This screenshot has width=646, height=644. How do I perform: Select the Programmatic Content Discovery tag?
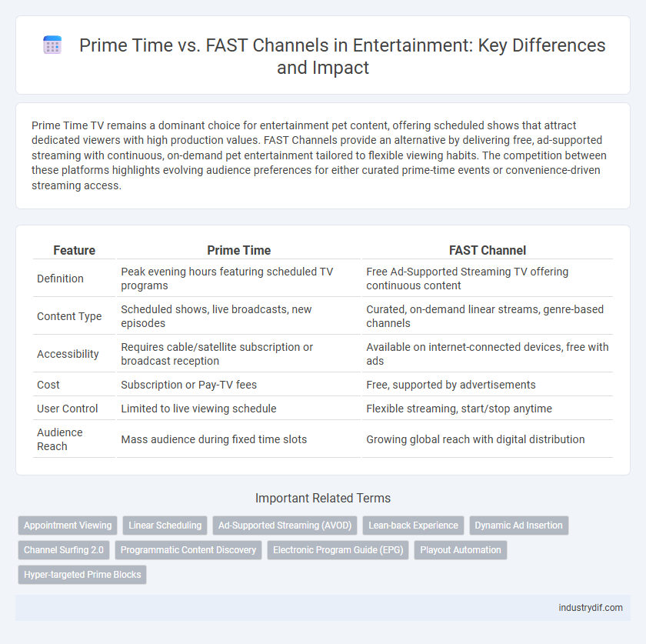[x=188, y=550]
